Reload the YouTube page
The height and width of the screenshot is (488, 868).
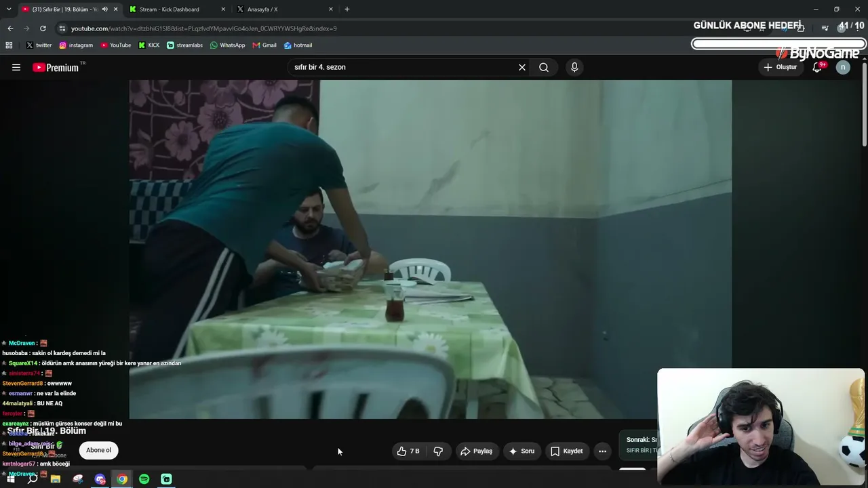coord(43,28)
